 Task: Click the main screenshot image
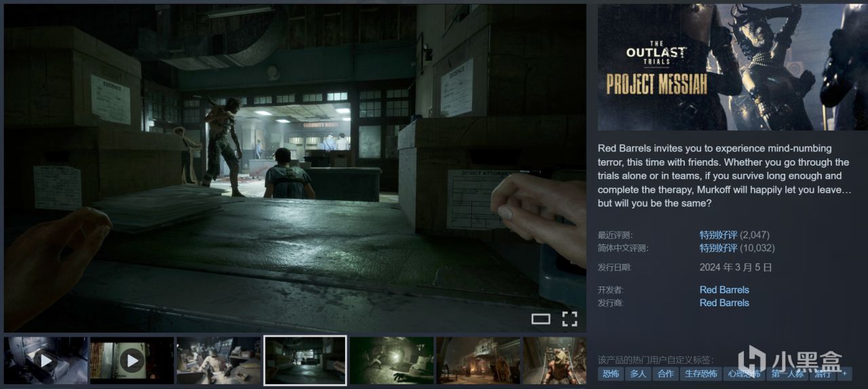pyautogui.click(x=295, y=168)
